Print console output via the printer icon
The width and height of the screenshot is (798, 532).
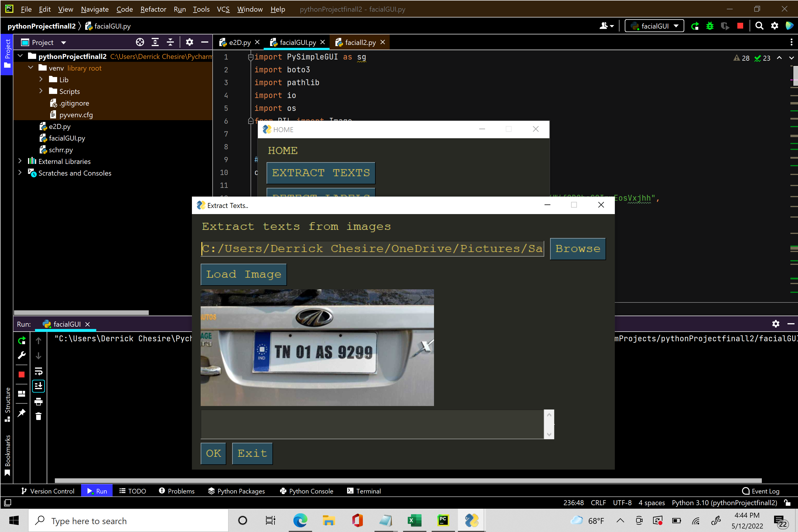click(38, 402)
